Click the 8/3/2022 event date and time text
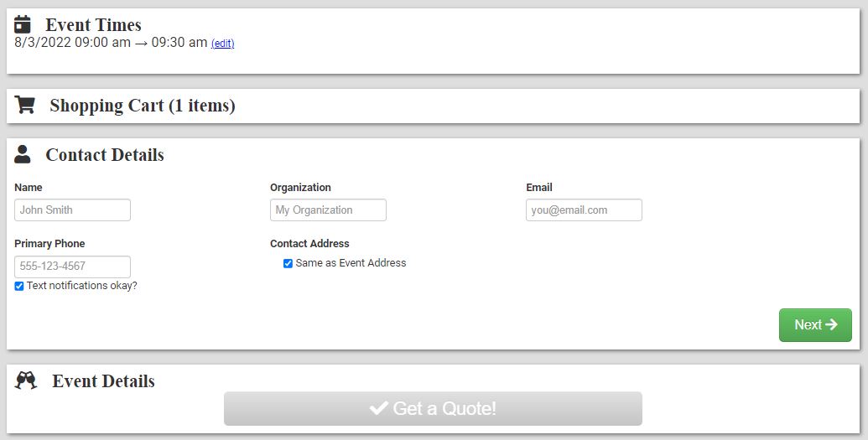The image size is (868, 440). coord(111,43)
